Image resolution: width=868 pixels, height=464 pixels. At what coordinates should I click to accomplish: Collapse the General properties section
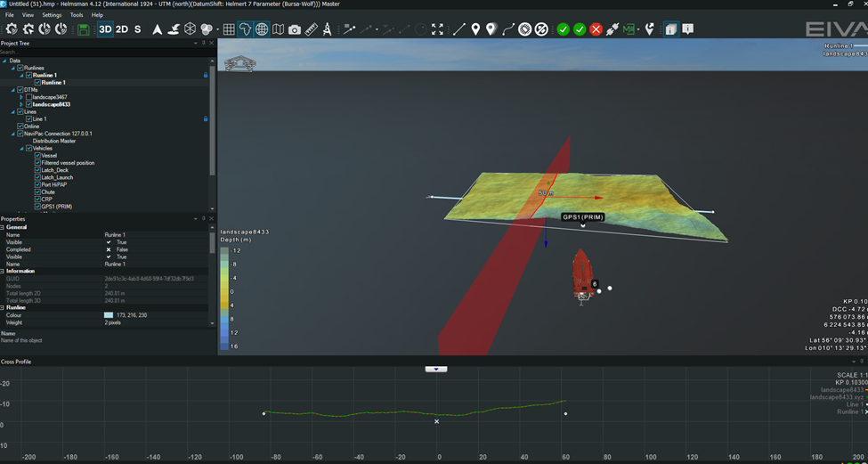[x=3, y=228]
